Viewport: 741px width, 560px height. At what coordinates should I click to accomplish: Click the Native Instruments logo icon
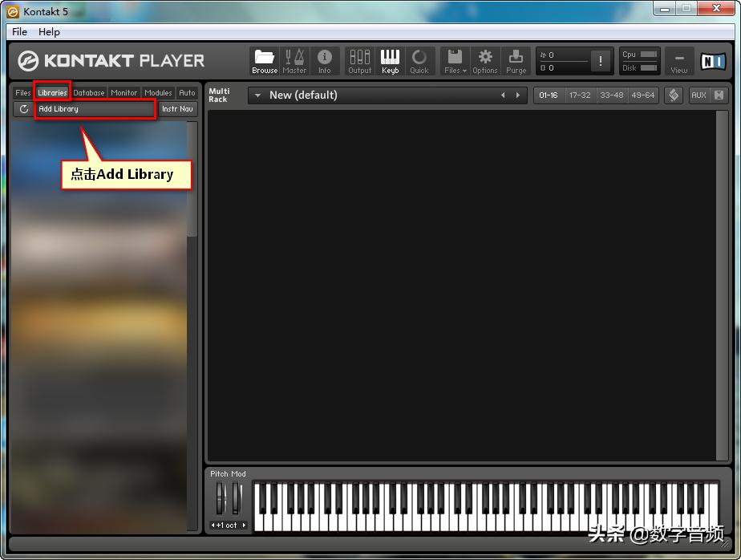712,60
